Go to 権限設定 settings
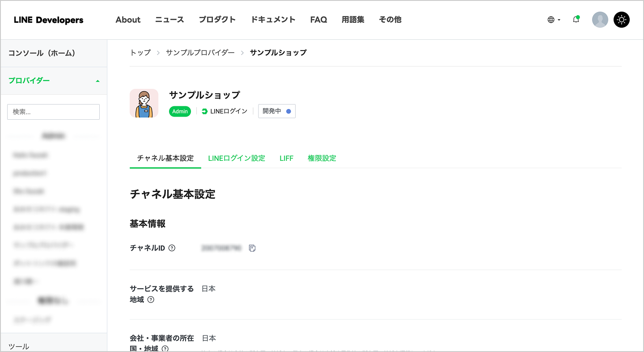Viewport: 644px width, 352px height. point(322,158)
